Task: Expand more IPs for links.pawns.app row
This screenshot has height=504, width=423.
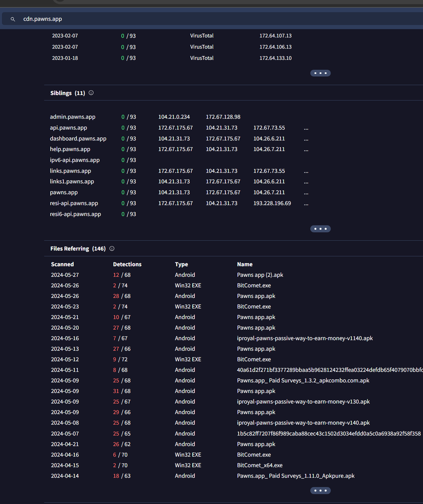Action: (306, 171)
